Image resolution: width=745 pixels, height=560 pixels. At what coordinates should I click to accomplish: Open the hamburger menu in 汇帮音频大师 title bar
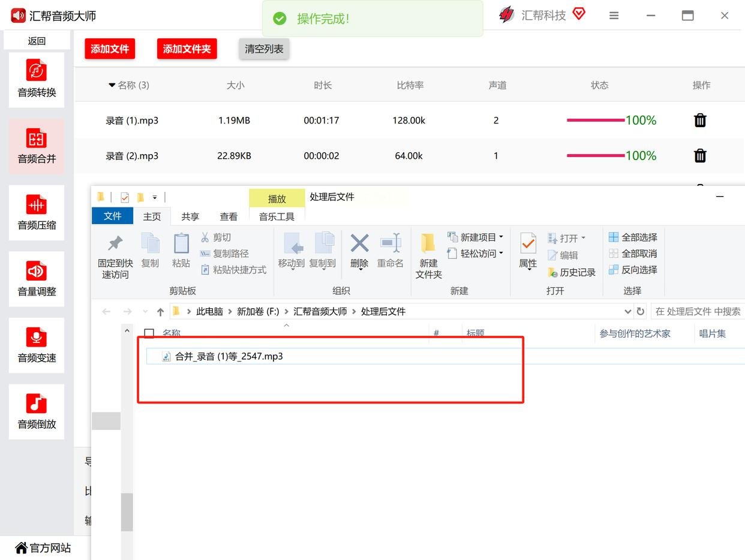pyautogui.click(x=614, y=16)
